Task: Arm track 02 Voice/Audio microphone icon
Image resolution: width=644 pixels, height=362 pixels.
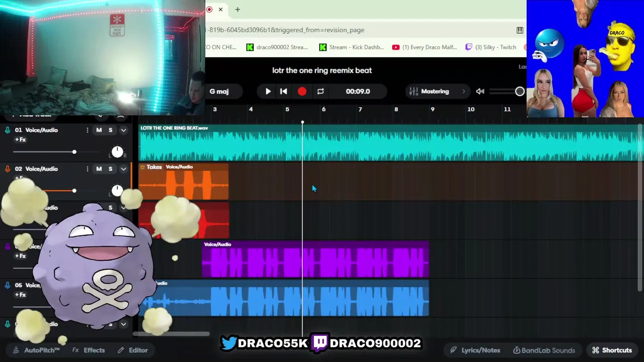Action: (x=8, y=169)
